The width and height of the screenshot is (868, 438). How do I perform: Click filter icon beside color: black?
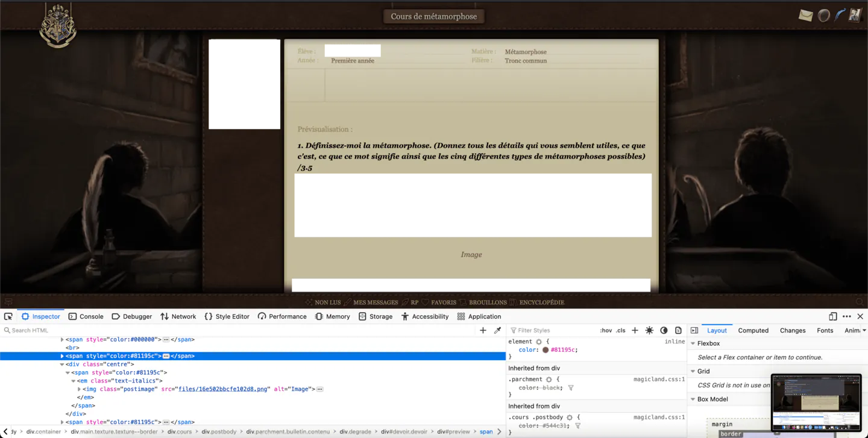coord(571,388)
